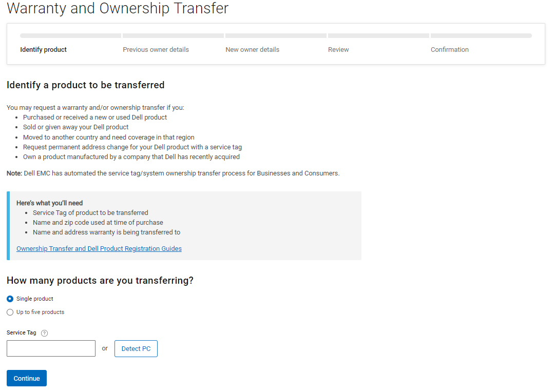Go to the New owner details step

coord(252,50)
